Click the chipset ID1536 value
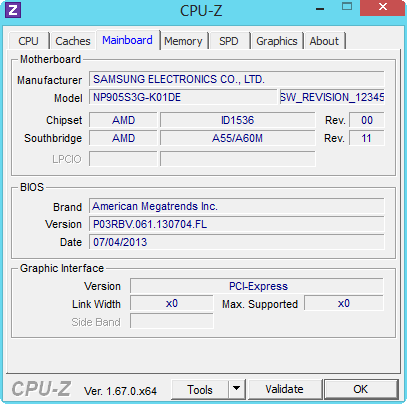Viewport: 407px width, 404px height. point(237,120)
